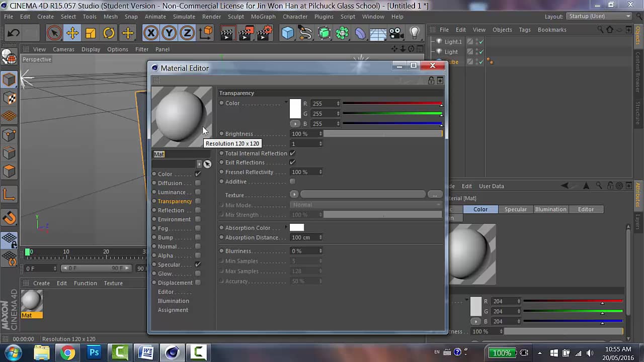
Task: Open the Sculpt menu
Action: coord(235,17)
